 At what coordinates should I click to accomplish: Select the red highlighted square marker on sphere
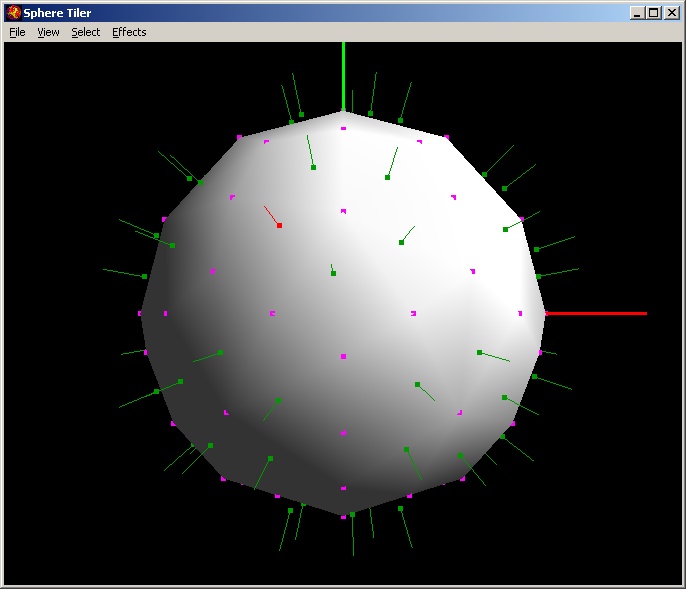[279, 226]
